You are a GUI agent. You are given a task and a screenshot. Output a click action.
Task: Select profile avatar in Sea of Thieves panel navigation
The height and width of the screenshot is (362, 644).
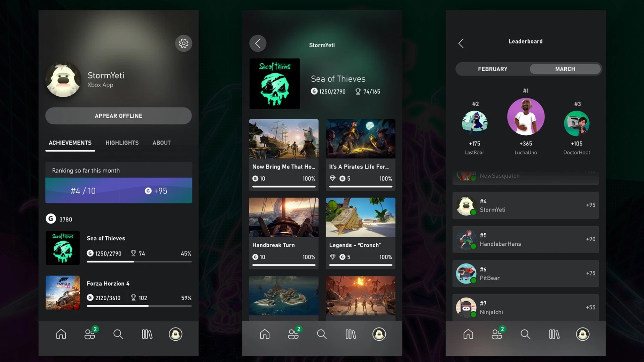click(x=379, y=334)
